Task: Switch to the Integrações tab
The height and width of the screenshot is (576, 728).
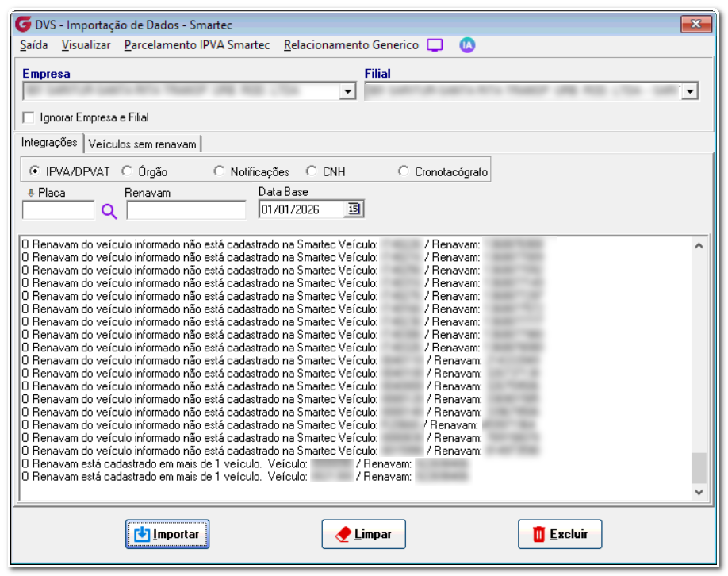Action: point(49,143)
